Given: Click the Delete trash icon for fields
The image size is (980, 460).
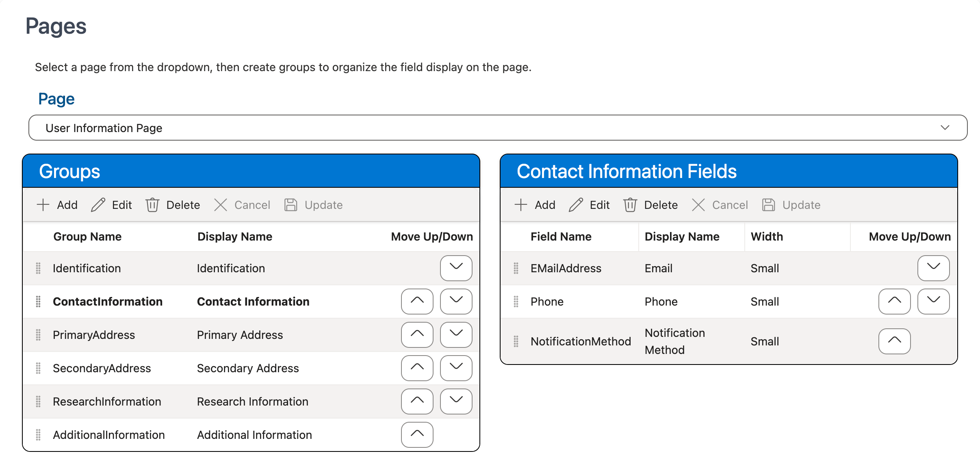Looking at the screenshot, I should 630,205.
